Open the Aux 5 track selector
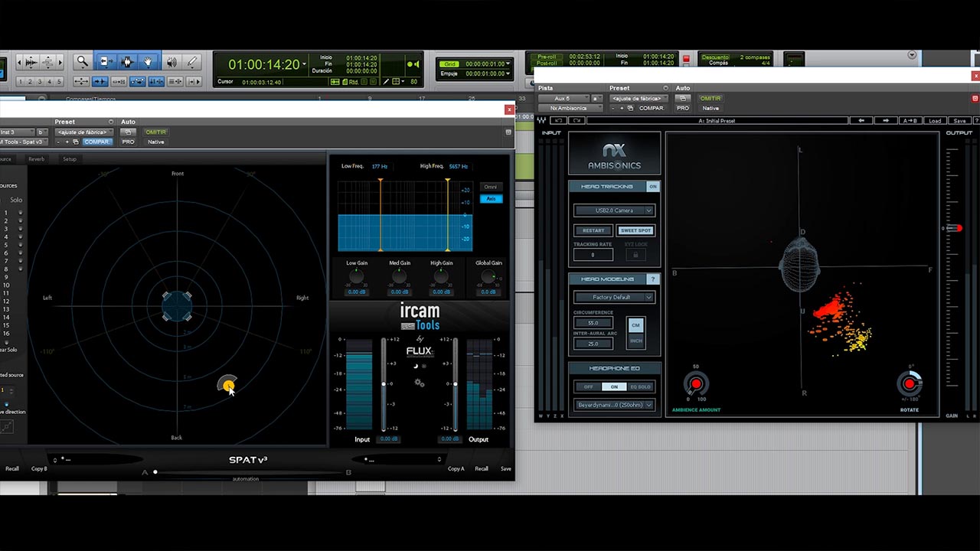Viewport: 980px width, 551px height. coord(563,99)
